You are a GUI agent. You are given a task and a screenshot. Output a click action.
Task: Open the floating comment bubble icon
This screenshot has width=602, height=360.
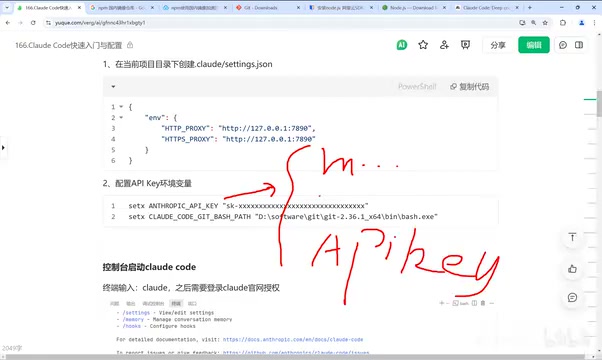(x=572, y=297)
